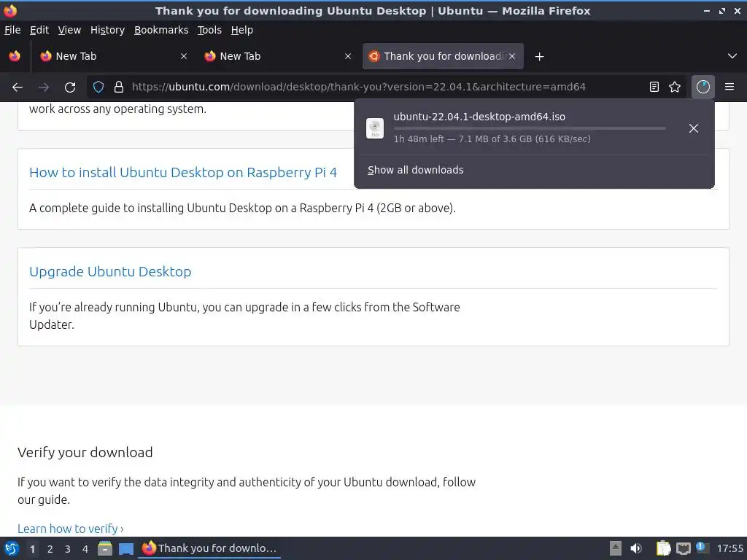Open the LXQt application menu

click(12, 548)
